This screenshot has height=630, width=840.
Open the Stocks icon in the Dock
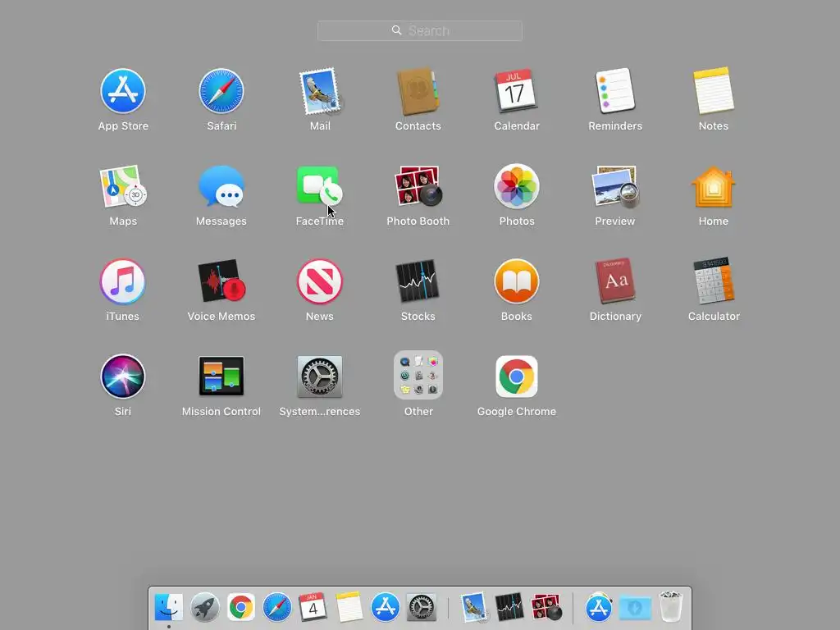[509, 608]
